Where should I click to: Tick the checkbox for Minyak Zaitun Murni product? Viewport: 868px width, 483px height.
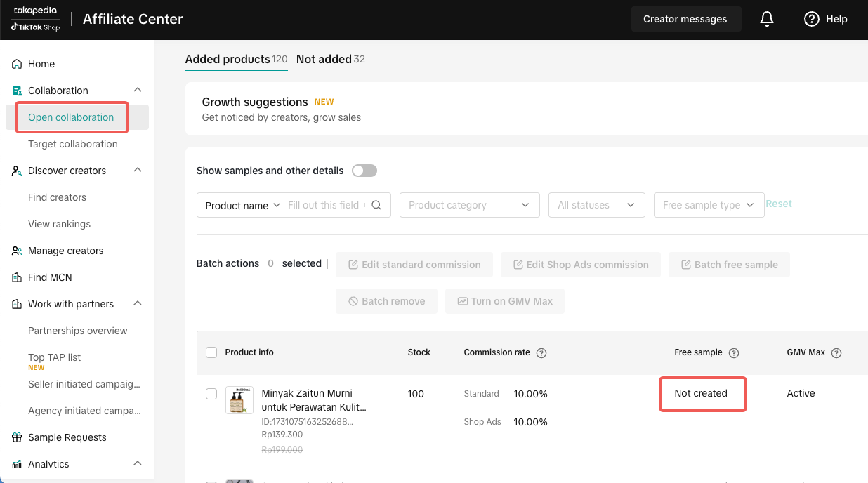[211, 394]
